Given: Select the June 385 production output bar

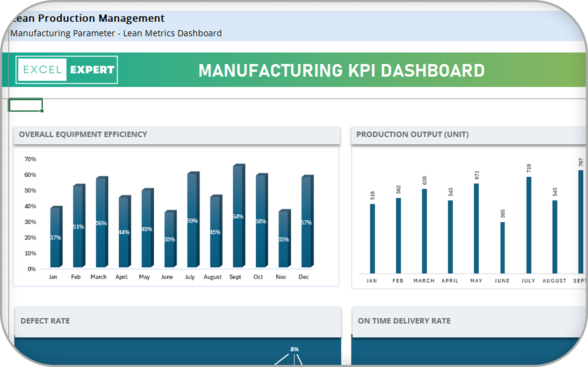Looking at the screenshot, I should [x=503, y=248].
